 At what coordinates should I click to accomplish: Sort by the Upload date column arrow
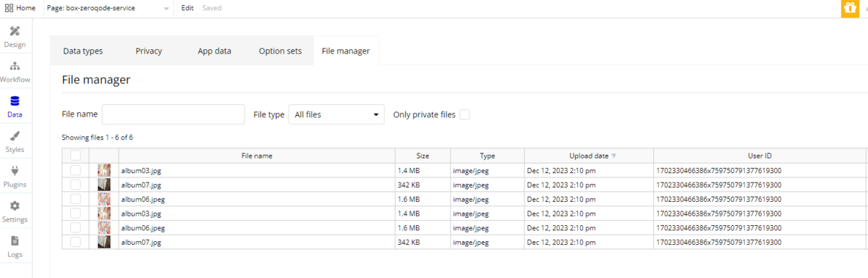point(614,156)
